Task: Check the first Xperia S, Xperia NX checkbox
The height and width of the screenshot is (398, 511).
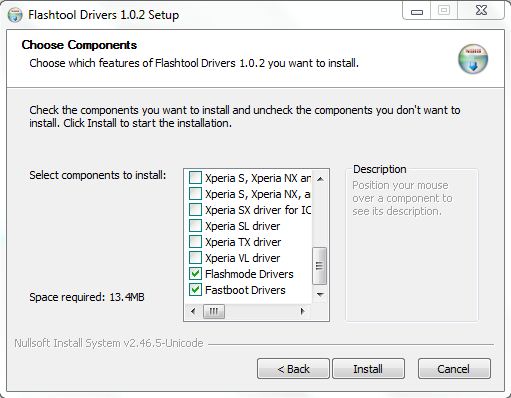Action: [195, 178]
